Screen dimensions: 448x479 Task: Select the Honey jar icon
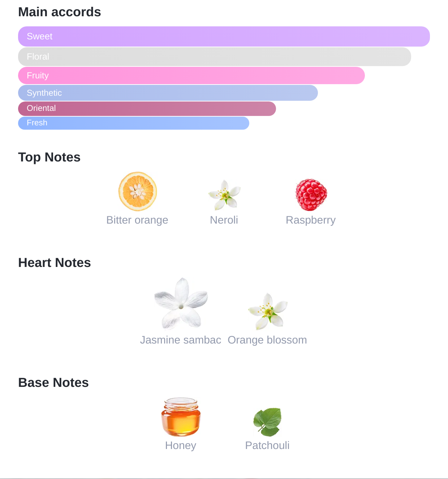(x=181, y=417)
